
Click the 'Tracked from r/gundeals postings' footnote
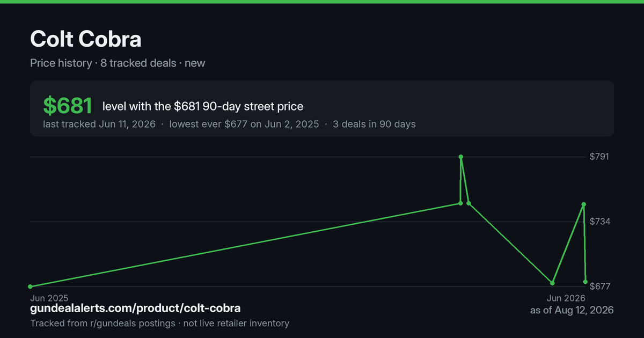pos(103,324)
